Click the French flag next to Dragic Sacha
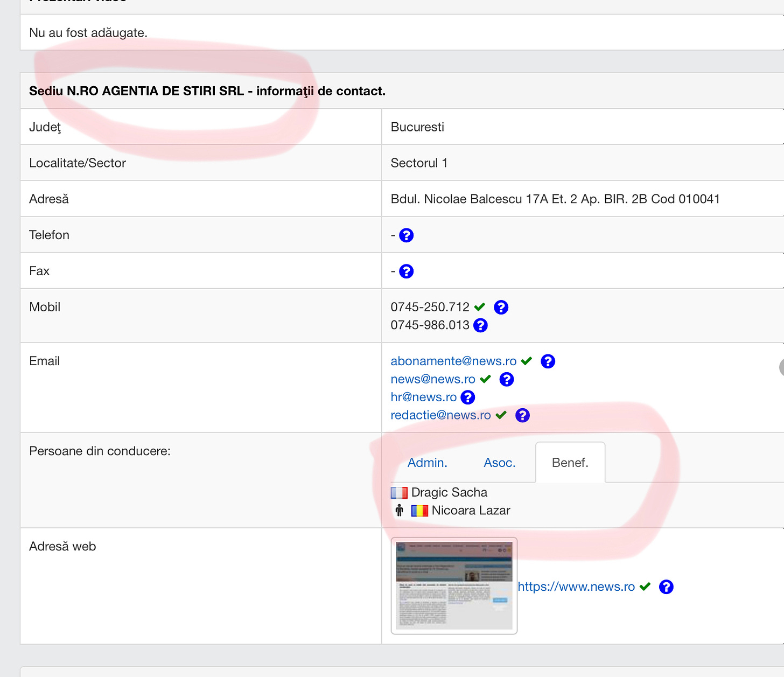The height and width of the screenshot is (677, 784). tap(399, 493)
